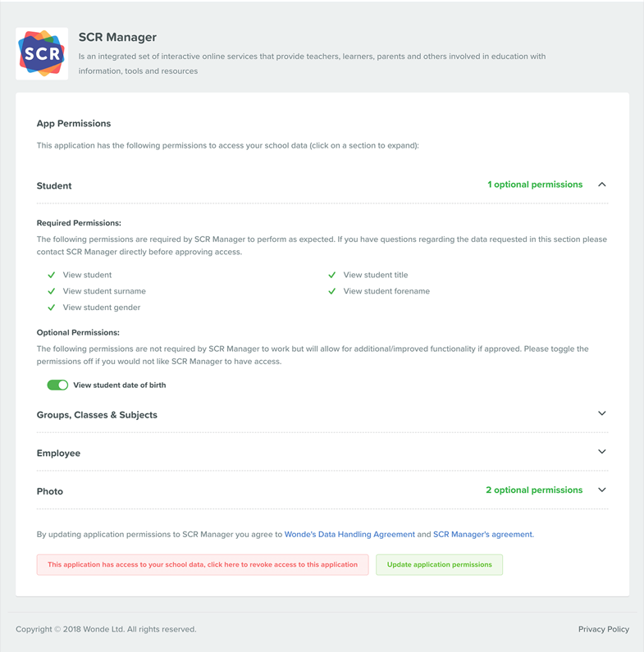644x652 pixels.
Task: Click the red revoke access button
Action: coord(203,565)
